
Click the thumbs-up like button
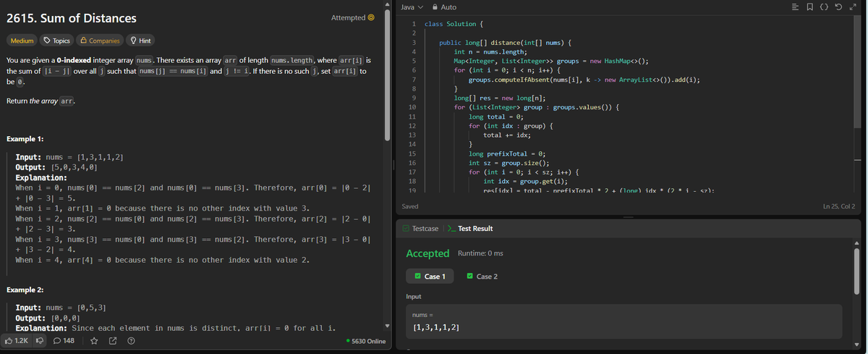(x=17, y=341)
